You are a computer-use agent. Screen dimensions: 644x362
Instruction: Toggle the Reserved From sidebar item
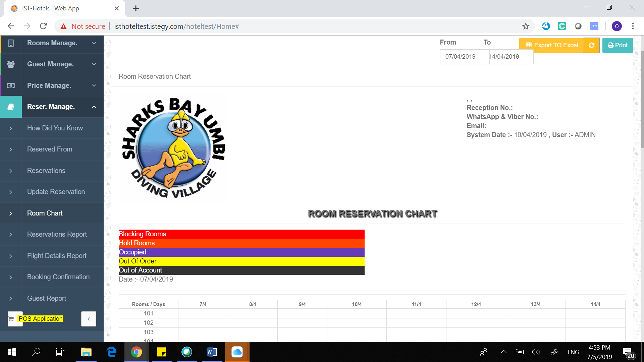(x=50, y=149)
